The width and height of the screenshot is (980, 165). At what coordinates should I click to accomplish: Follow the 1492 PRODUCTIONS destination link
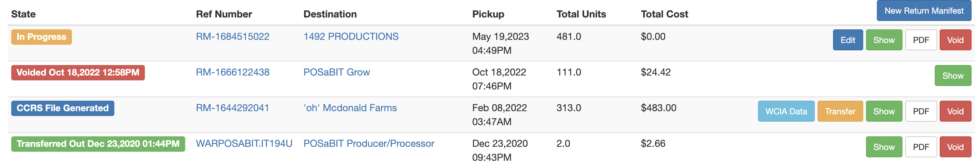tap(351, 37)
